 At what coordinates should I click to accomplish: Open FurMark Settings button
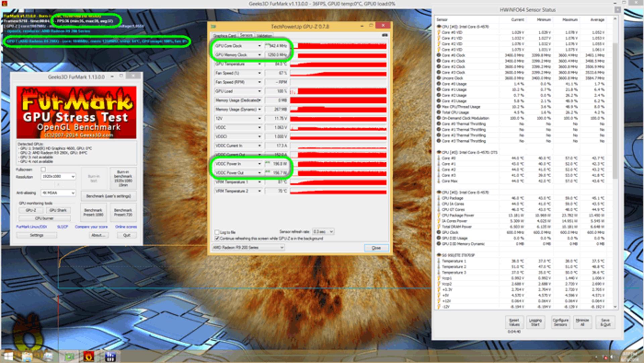tap(37, 235)
